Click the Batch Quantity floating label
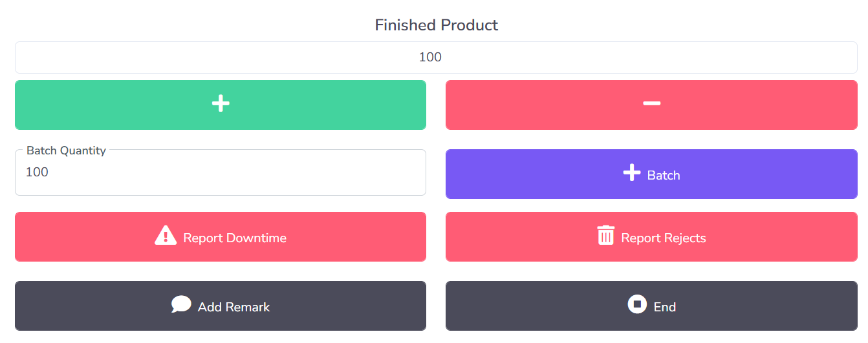Viewport: 868px width, 343px height. click(66, 151)
